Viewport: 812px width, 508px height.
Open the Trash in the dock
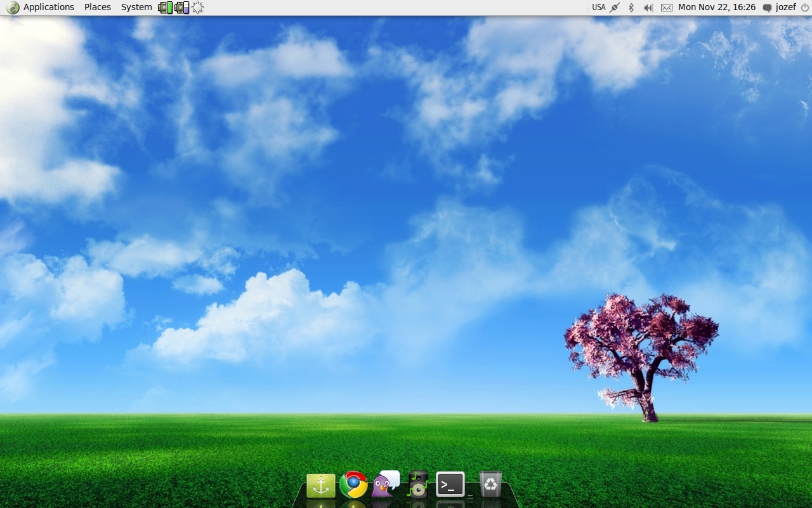(490, 484)
